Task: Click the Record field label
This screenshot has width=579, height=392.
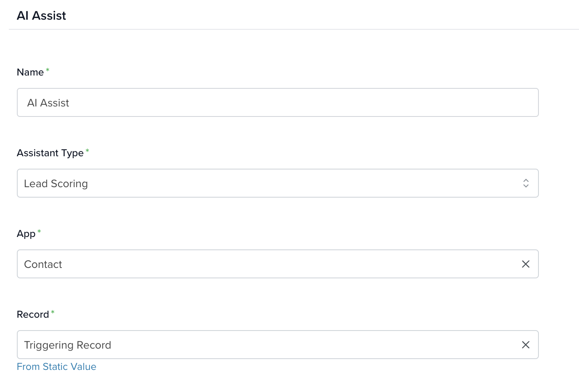Action: click(33, 314)
